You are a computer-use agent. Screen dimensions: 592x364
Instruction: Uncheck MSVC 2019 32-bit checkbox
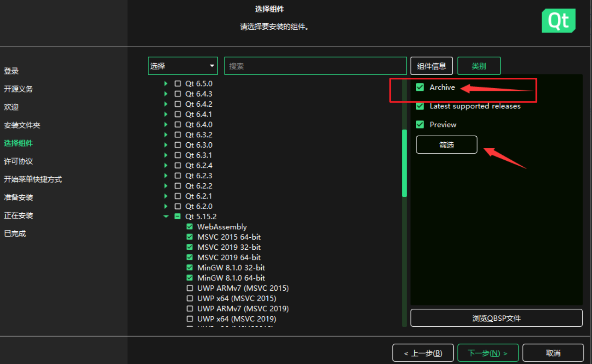[x=190, y=247]
